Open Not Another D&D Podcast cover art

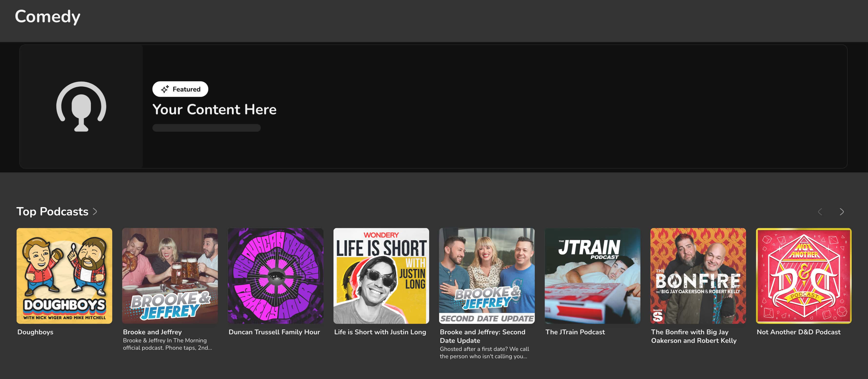(x=804, y=276)
